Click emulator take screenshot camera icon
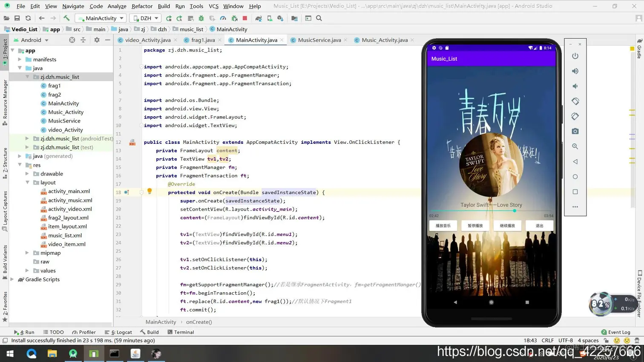Image resolution: width=644 pixels, height=362 pixels. (575, 131)
